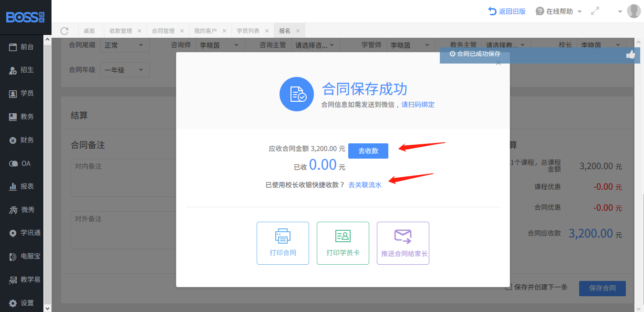Click the 去收款 button

[x=368, y=151]
